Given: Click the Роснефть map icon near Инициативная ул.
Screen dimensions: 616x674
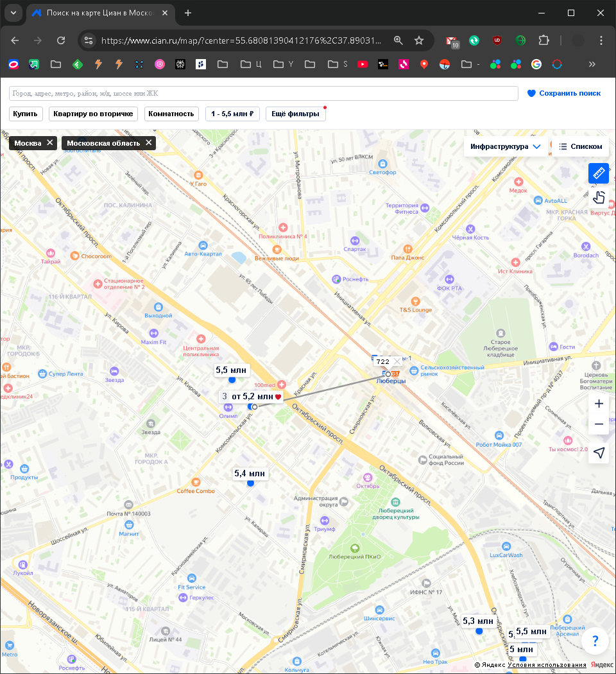Looking at the screenshot, I should [x=336, y=279].
